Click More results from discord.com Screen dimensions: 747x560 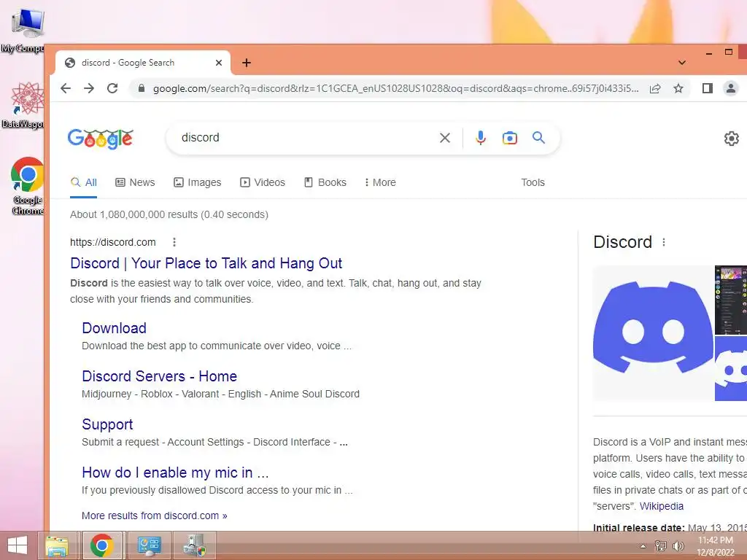coord(155,516)
